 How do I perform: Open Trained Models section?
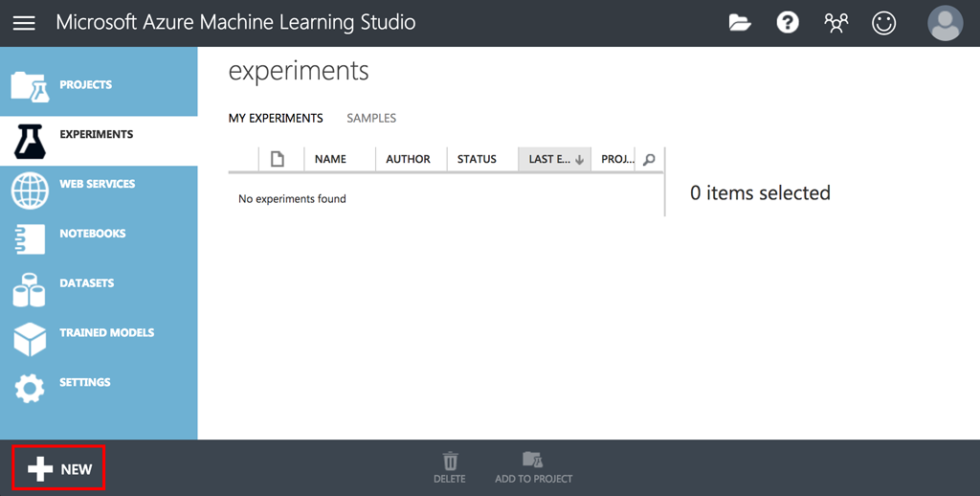[99, 339]
